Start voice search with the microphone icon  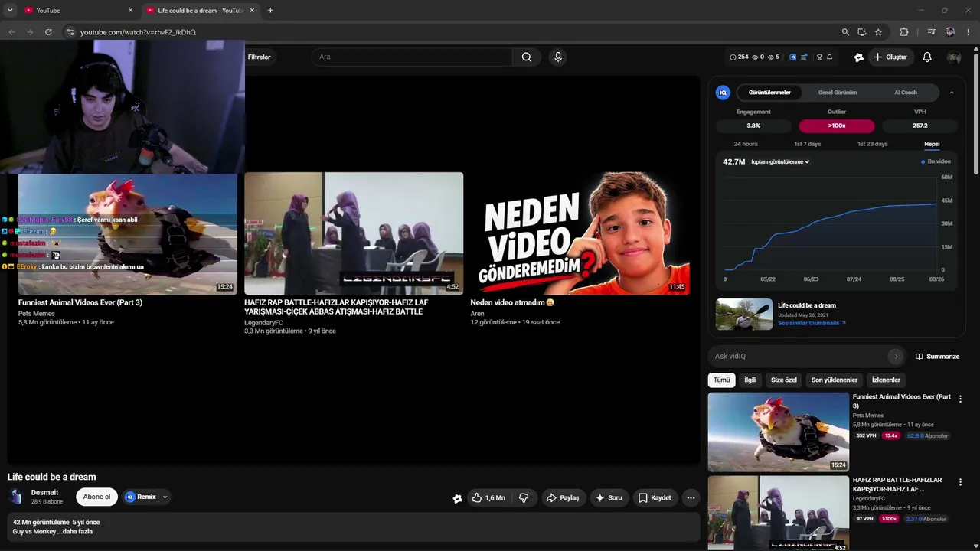point(558,57)
